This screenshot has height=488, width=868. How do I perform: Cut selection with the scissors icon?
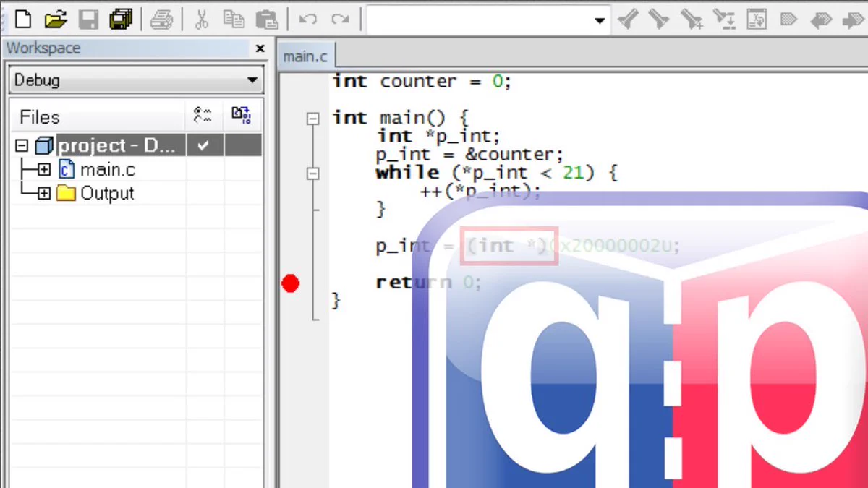point(202,19)
